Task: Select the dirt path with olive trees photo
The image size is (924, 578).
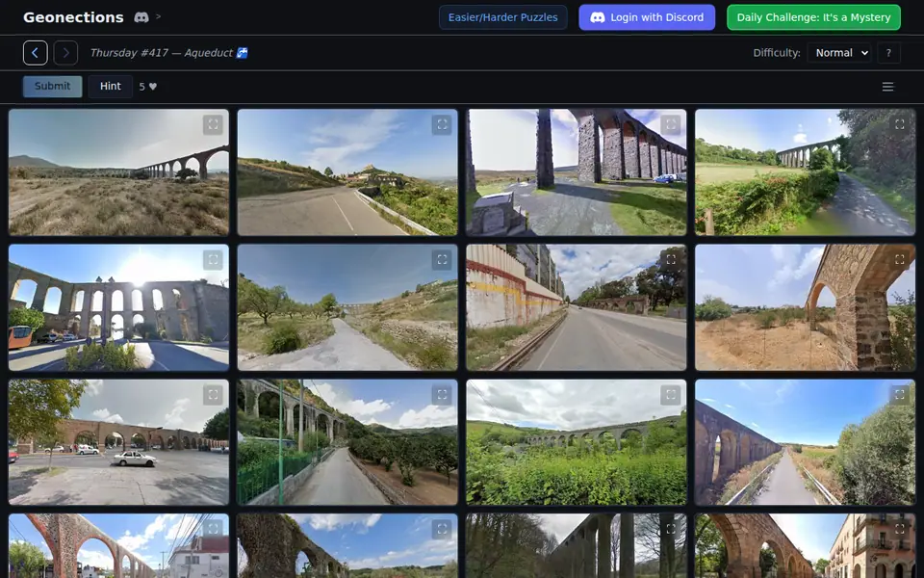Action: 347,307
